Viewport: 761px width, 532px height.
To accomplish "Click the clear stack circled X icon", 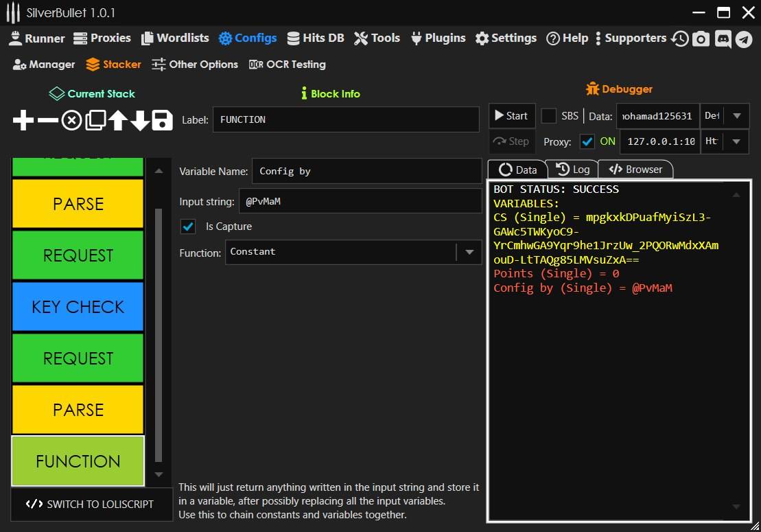I will tap(71, 121).
